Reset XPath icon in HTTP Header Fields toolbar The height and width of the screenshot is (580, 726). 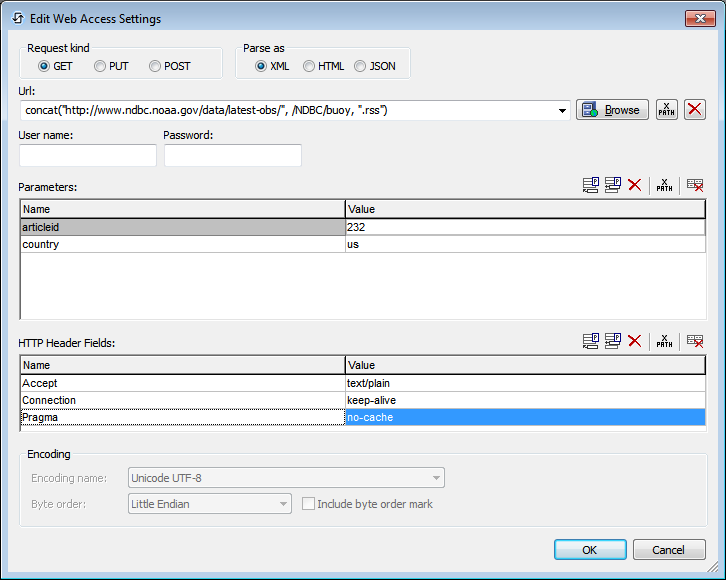(x=695, y=341)
